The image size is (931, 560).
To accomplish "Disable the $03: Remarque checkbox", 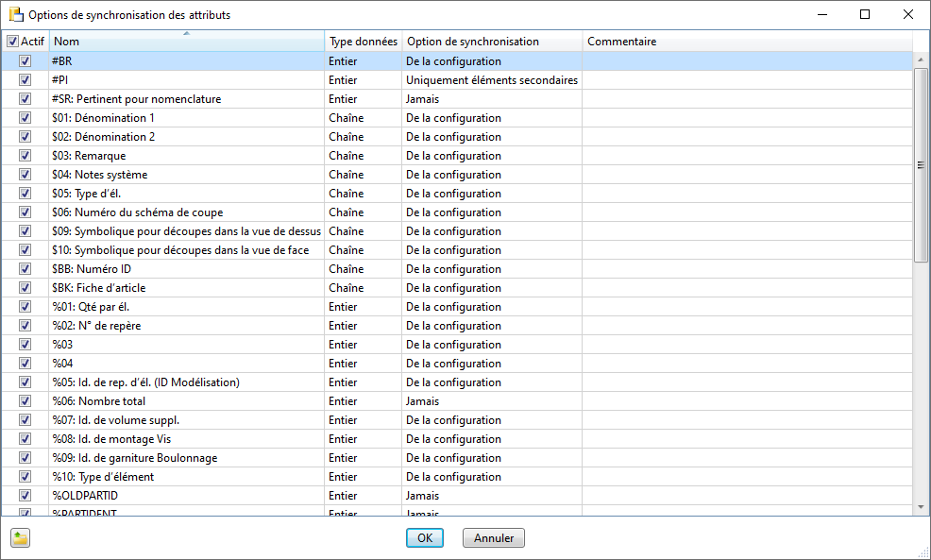I will pos(25,156).
